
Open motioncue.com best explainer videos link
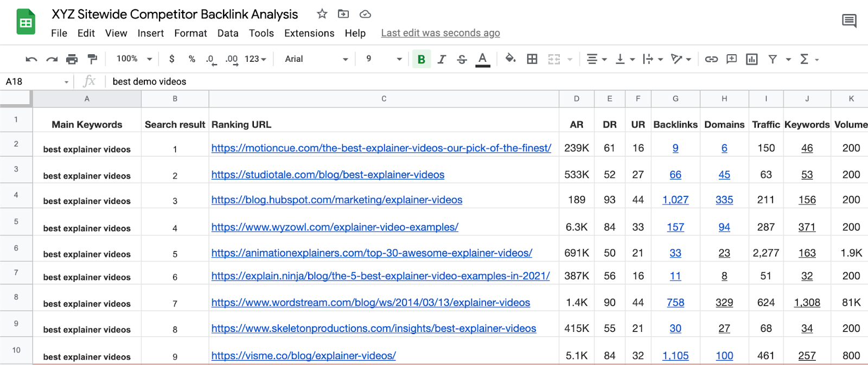(381, 148)
